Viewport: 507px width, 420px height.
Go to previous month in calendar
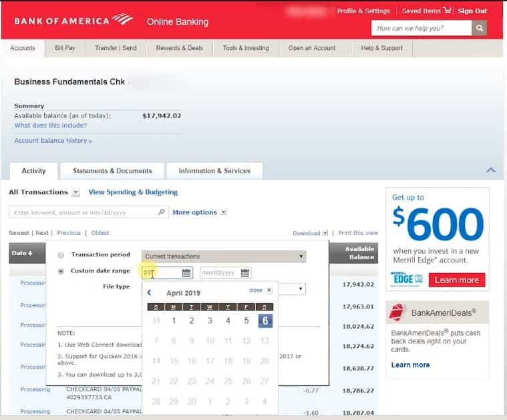point(149,292)
